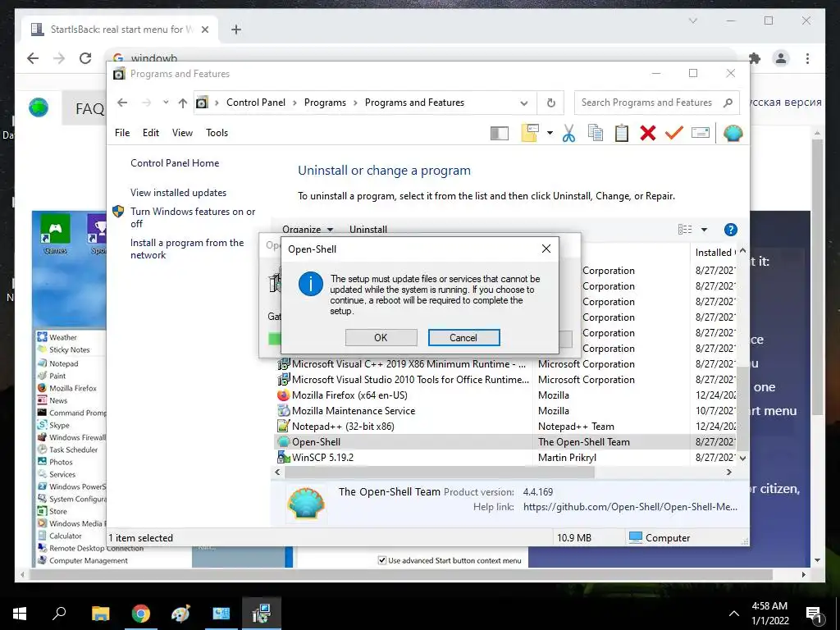Open the Edit menu
This screenshot has height=630, width=840.
[151, 133]
